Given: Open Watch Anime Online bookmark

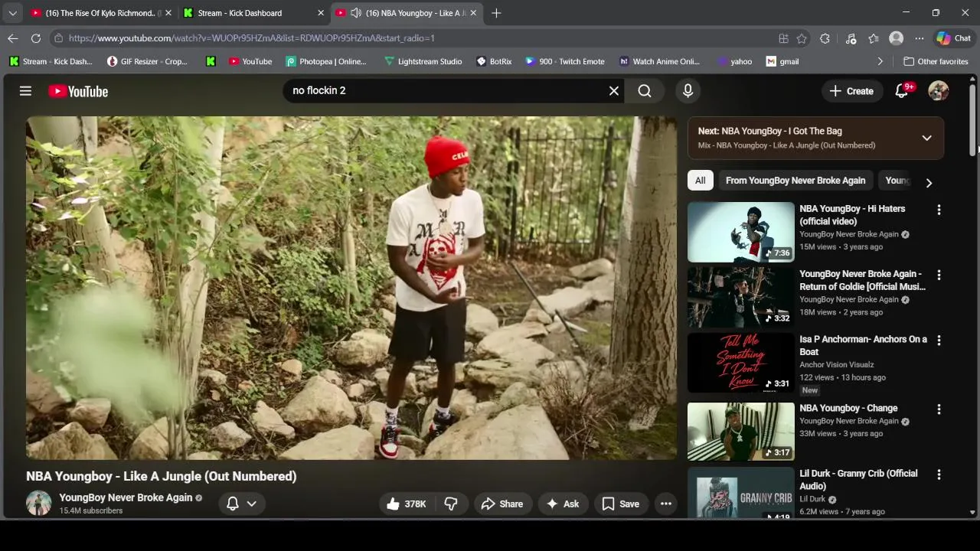Looking at the screenshot, I should (x=659, y=61).
